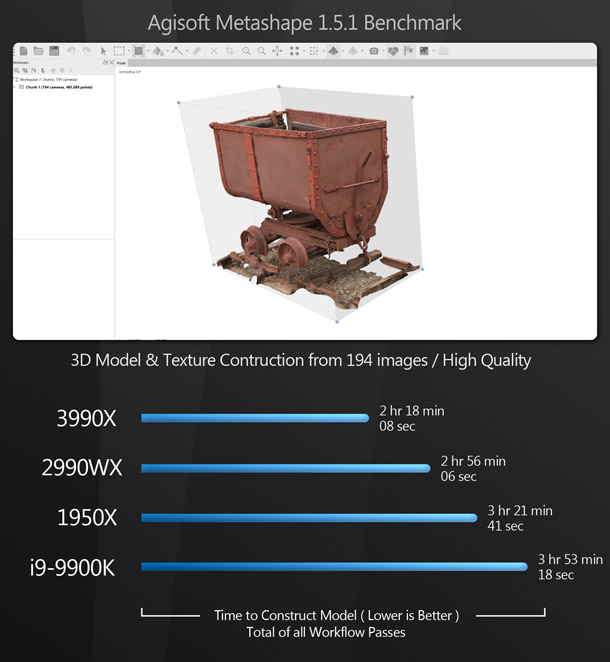Screen dimensions: 610x662
Task: Click the top bounding box corner handle
Action: coord(279,86)
